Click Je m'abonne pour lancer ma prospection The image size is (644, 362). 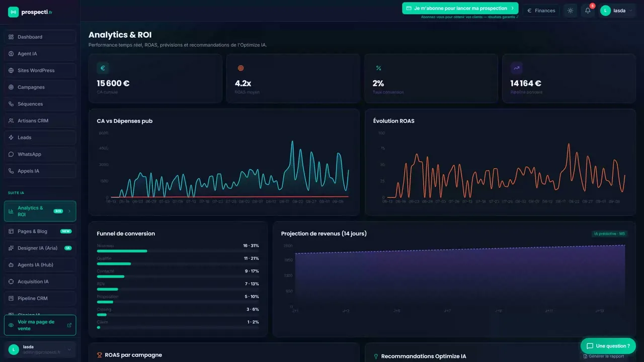(460, 8)
